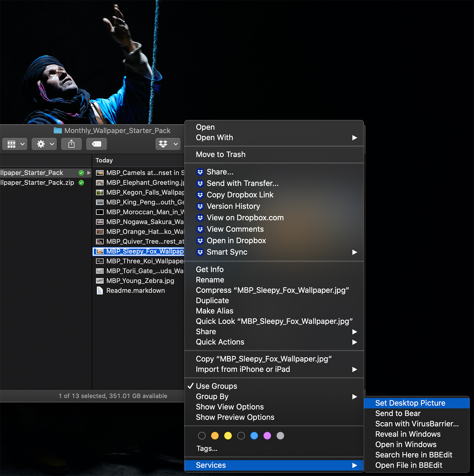Select the MBP_Young_Zebra.jpg file
Image resolution: width=474 pixels, height=476 pixels.
pyautogui.click(x=140, y=281)
